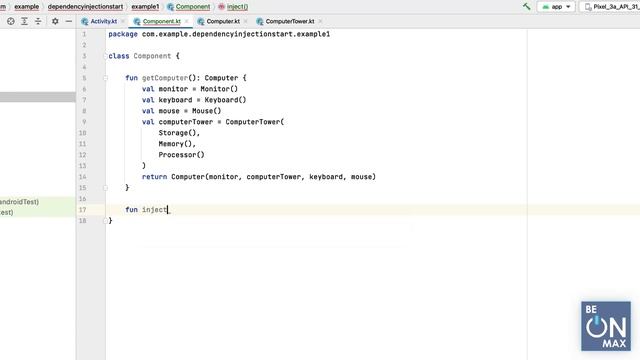Close the Computer.kt tab
The height and width of the screenshot is (360, 640).
click(246, 21)
